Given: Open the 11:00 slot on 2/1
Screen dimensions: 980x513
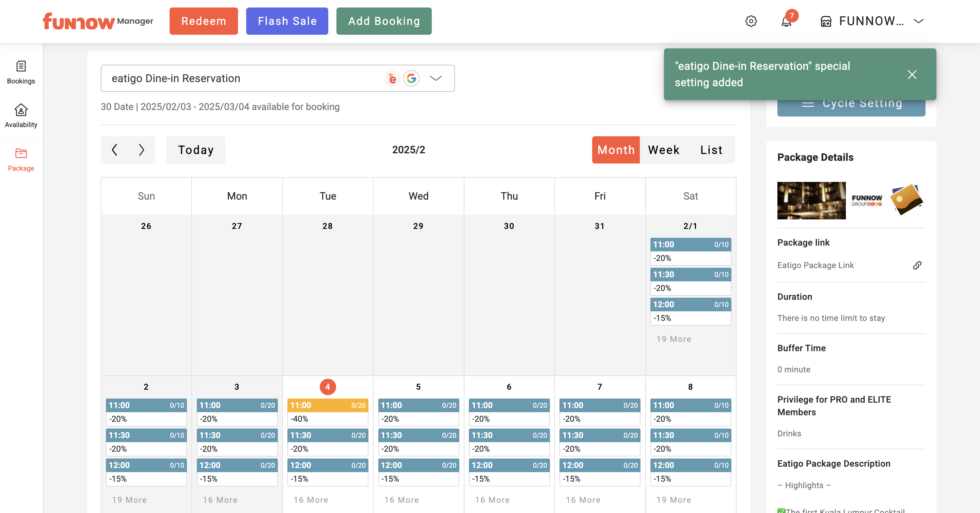Looking at the screenshot, I should pyautogui.click(x=691, y=251).
